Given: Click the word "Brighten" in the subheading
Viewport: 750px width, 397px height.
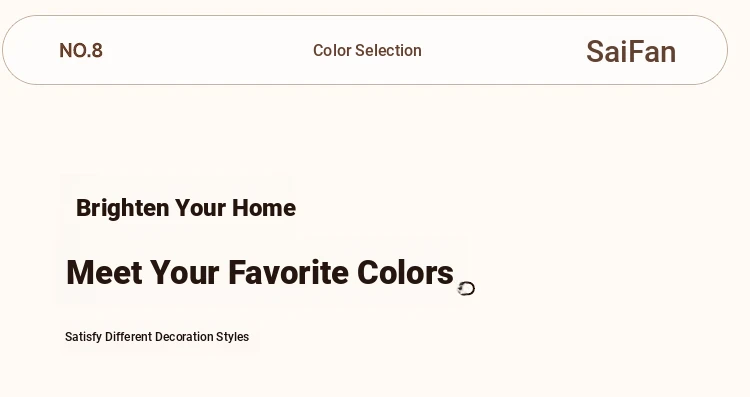Looking at the screenshot, I should [123, 208].
